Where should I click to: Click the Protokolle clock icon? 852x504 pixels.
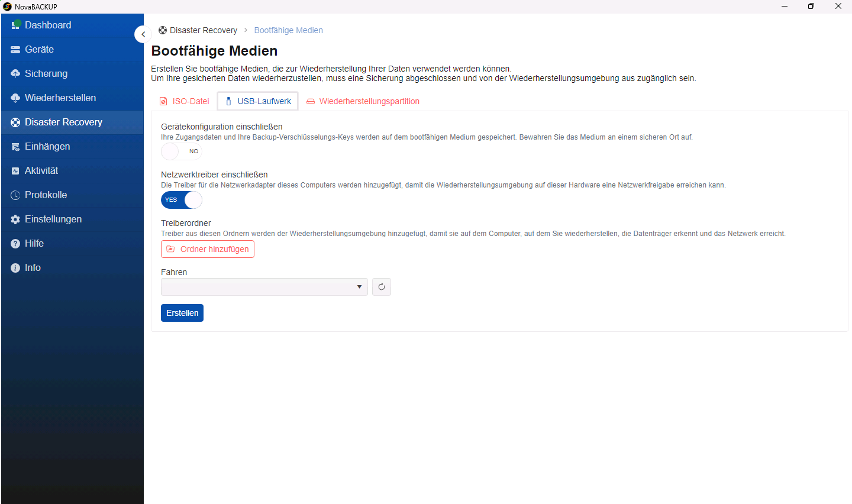(x=15, y=195)
